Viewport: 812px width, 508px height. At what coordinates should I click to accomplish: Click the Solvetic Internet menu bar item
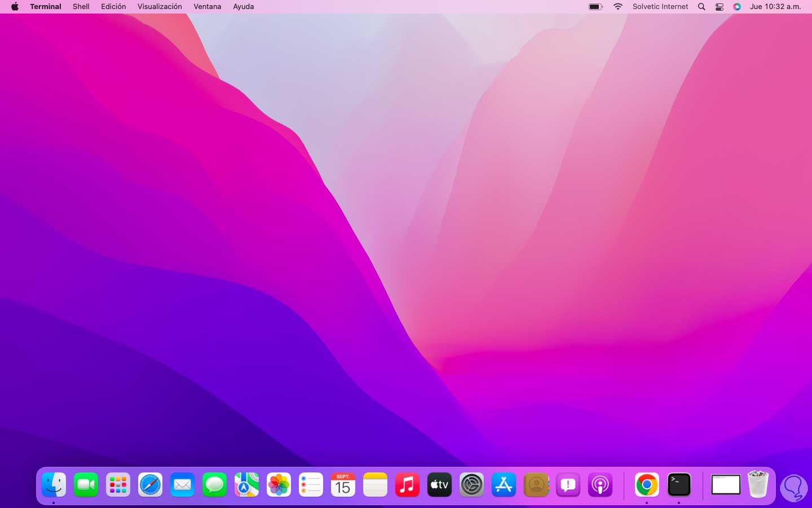click(x=660, y=7)
